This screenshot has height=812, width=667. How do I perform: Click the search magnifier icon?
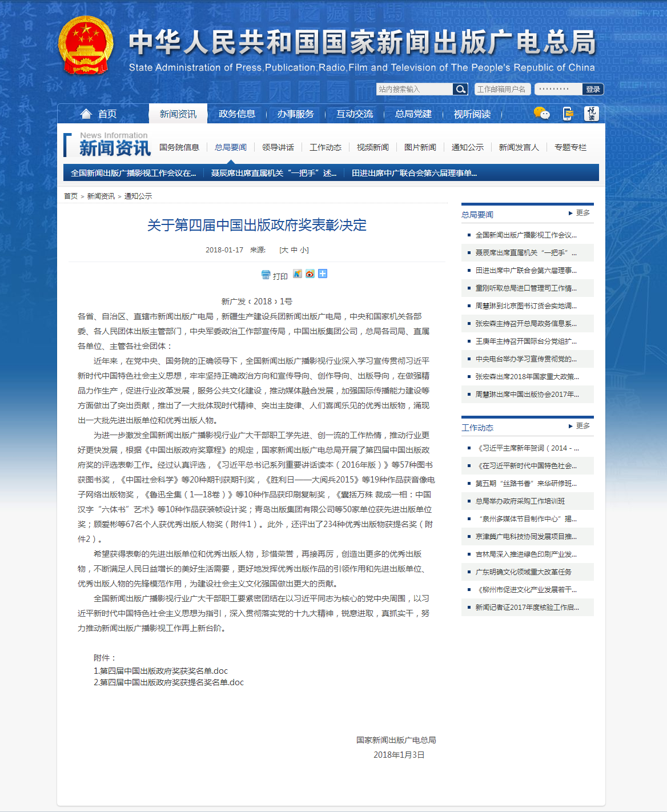(460, 89)
